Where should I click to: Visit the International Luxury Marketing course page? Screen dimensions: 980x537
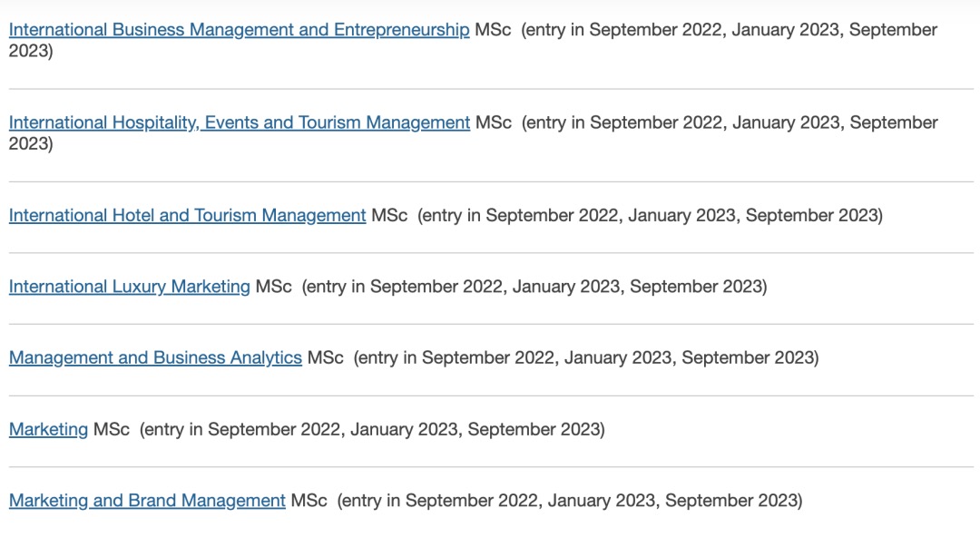click(130, 287)
